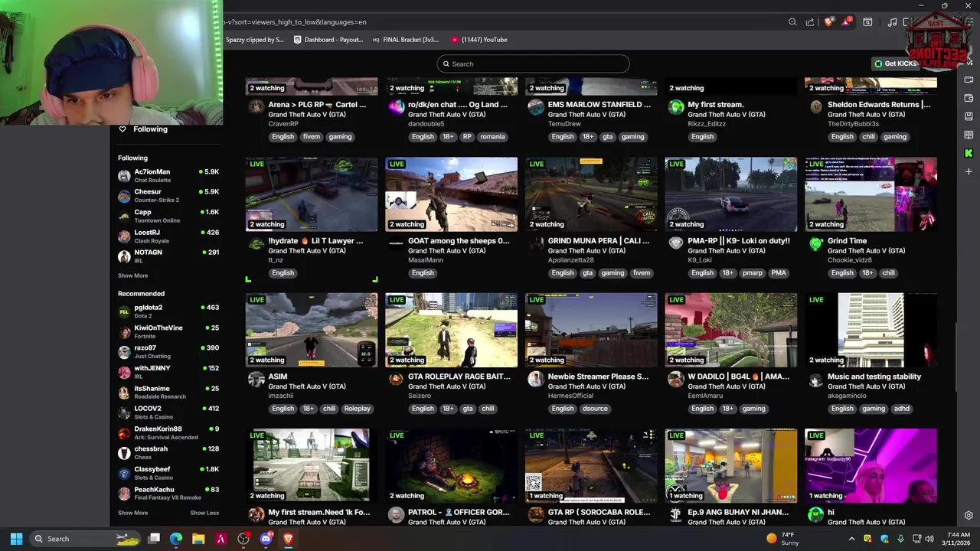
Task: Open sidebar settings gear at bottom right
Action: pos(969,515)
